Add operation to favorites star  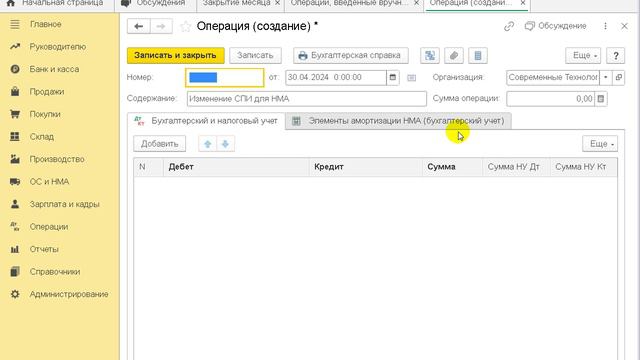tap(185, 27)
